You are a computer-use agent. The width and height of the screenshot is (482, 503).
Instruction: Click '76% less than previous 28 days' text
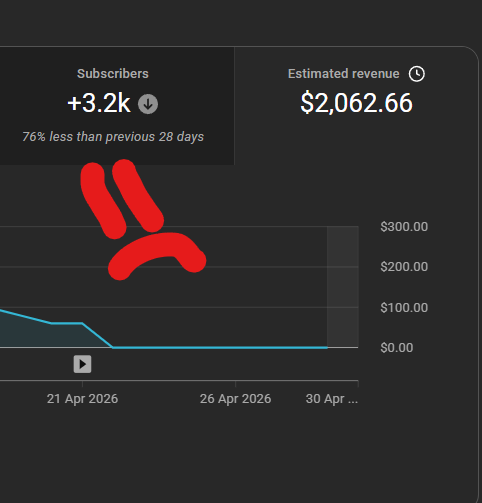(x=113, y=137)
